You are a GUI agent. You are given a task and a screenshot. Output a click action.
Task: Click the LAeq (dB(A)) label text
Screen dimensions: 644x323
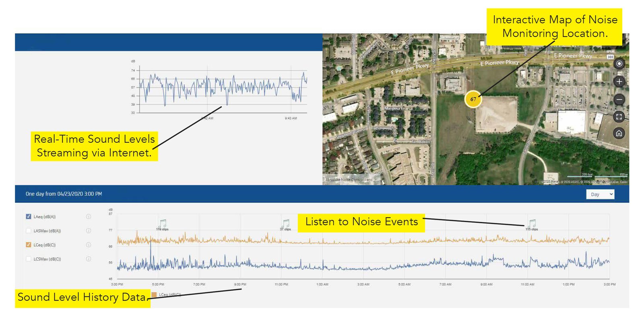click(x=45, y=217)
